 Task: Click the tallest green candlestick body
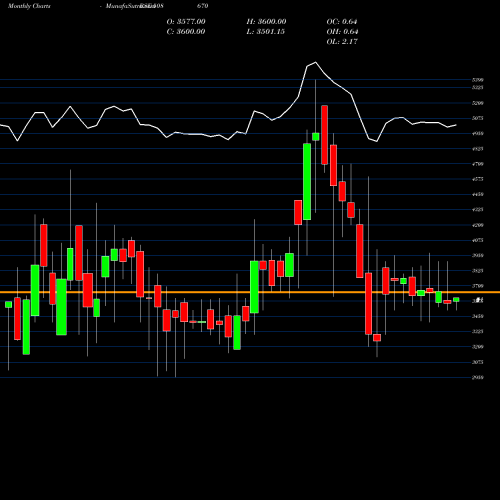pos(307,182)
